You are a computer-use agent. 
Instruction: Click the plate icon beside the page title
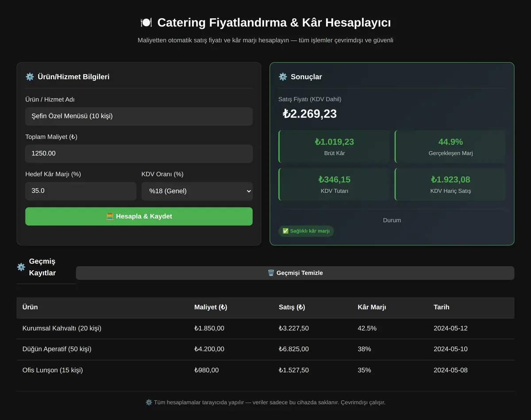coord(146,23)
